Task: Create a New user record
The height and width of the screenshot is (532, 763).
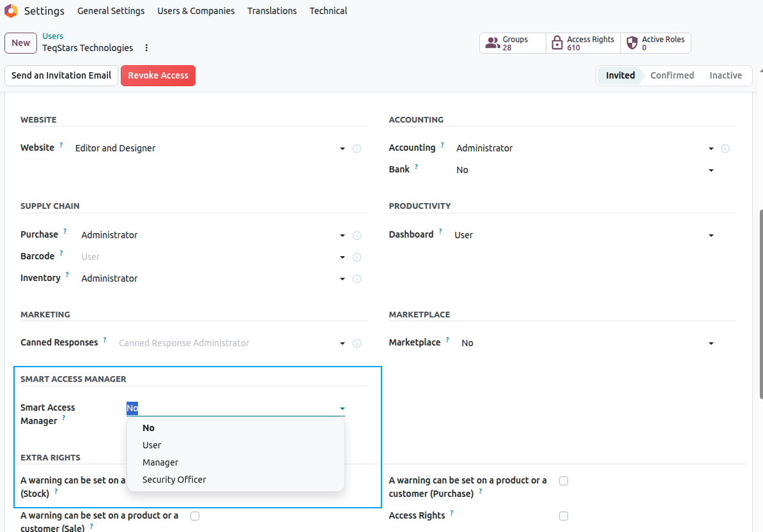Action: coord(21,43)
